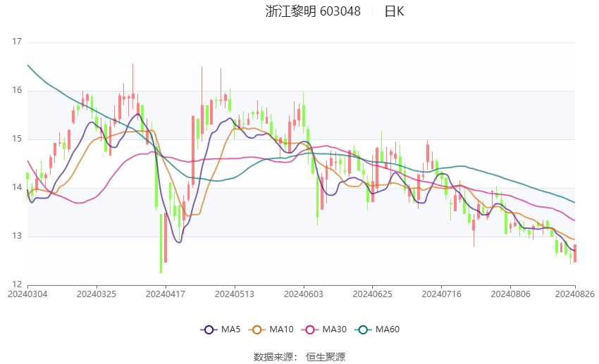Click the chart title 浙江黎明 603048
The height and width of the screenshot is (364, 599).
[x=313, y=11]
